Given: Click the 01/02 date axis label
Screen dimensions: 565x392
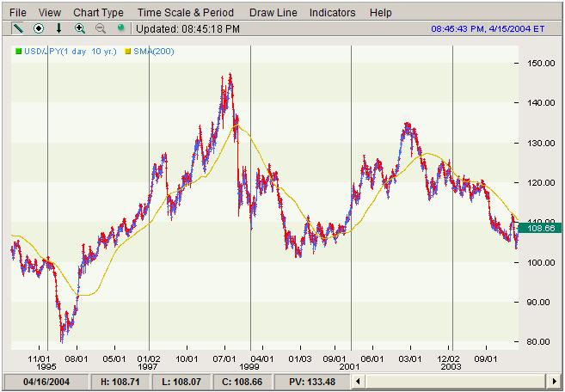Looking at the screenshot, I should 149,358.
